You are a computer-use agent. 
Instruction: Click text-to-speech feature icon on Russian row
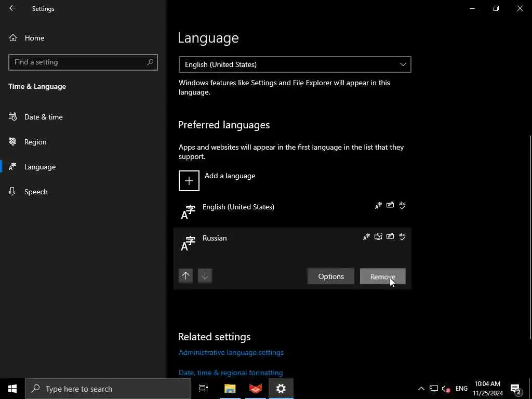click(x=378, y=236)
